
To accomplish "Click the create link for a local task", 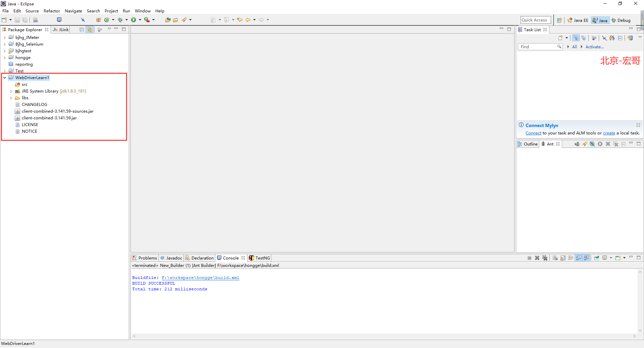I will click(x=609, y=133).
